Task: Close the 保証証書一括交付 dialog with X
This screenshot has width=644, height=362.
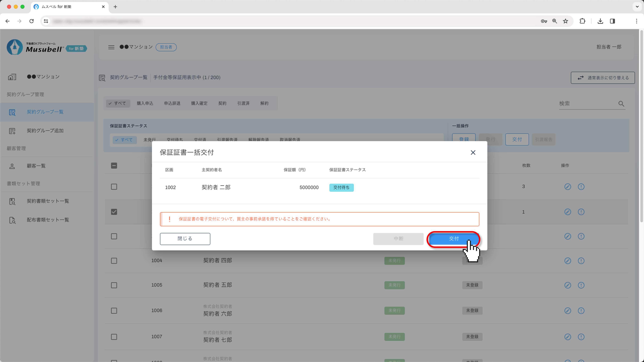Action: [x=473, y=152]
